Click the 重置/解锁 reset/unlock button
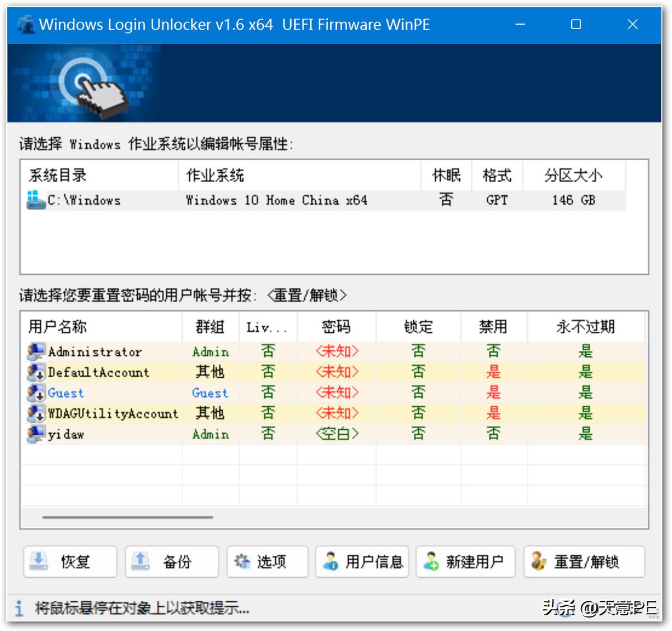 pos(585,562)
